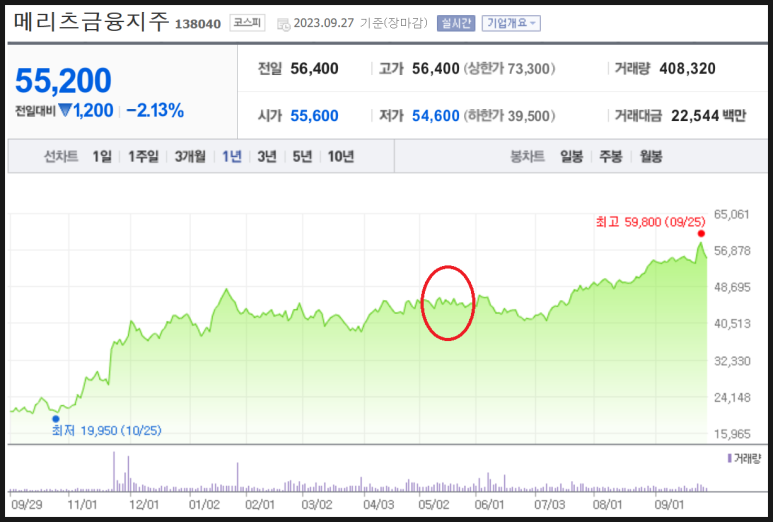Switch to 주봉 candlestick chart
The width and height of the screenshot is (773, 522).
(611, 157)
